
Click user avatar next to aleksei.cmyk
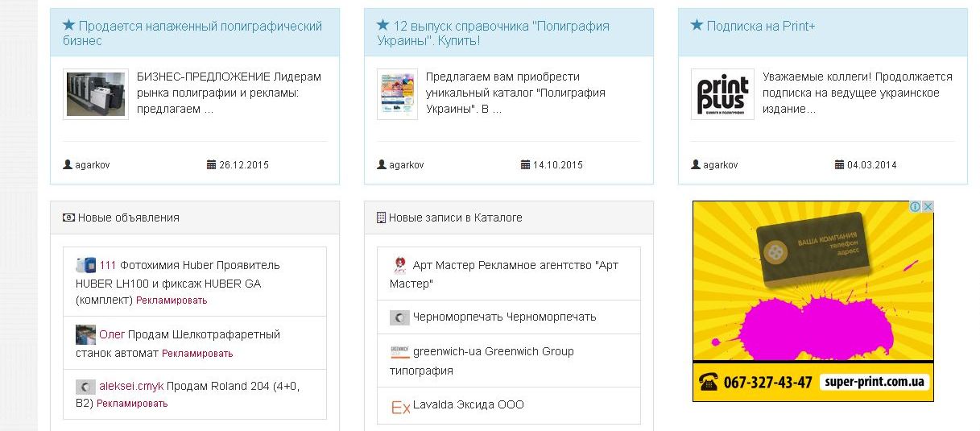coord(85,387)
